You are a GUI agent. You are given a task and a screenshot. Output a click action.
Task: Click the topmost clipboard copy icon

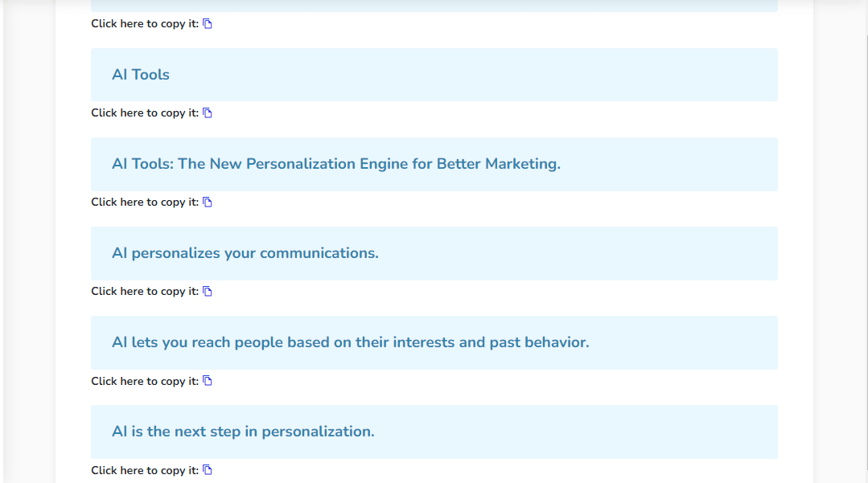click(x=208, y=24)
